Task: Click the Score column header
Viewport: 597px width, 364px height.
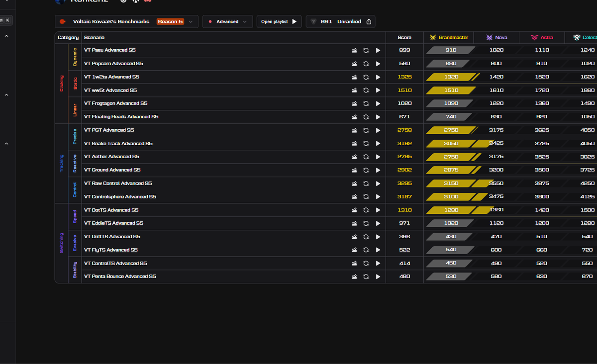Action: pos(404,38)
